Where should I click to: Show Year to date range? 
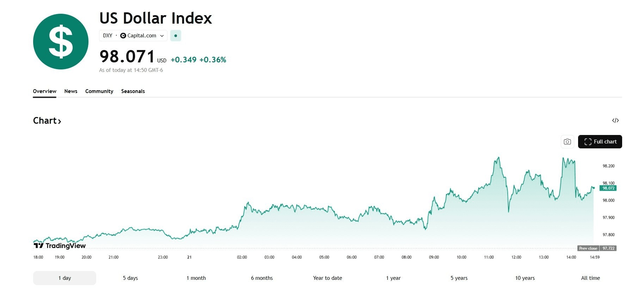pyautogui.click(x=327, y=278)
